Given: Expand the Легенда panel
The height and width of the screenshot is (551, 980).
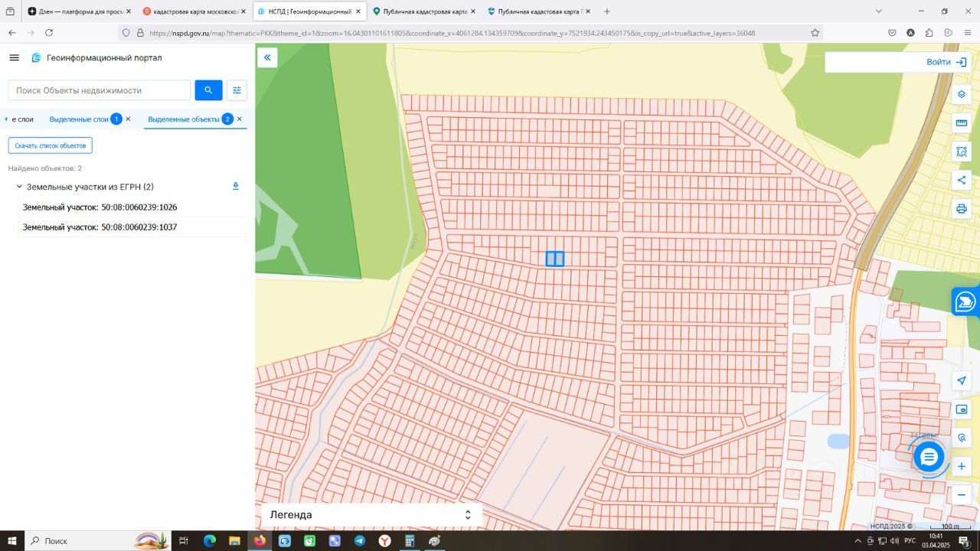Looking at the screenshot, I should [371, 515].
